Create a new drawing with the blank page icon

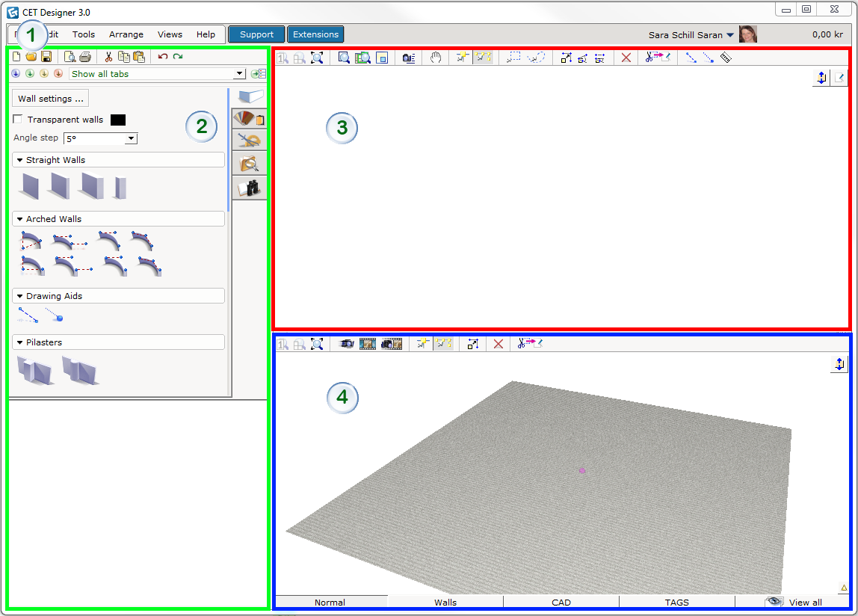16,56
